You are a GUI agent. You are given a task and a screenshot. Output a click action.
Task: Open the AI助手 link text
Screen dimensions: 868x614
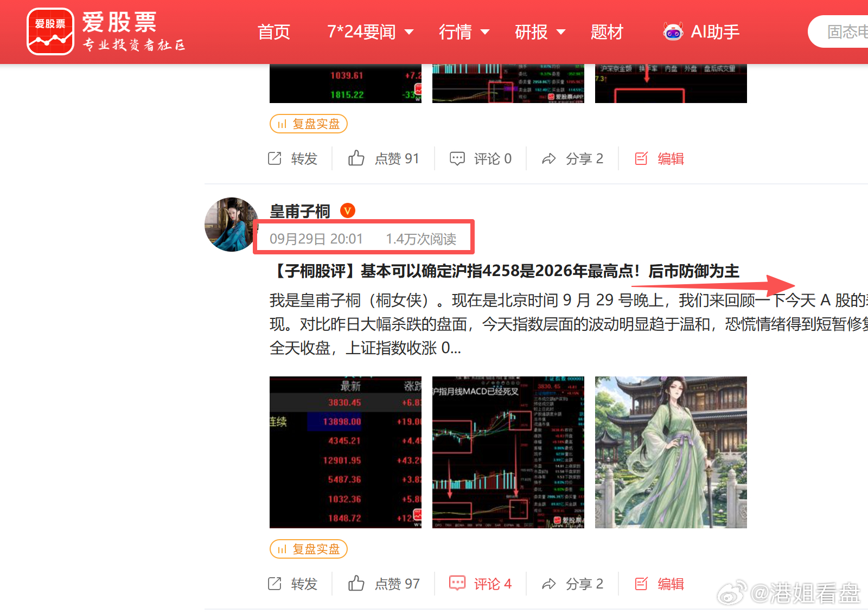click(715, 32)
